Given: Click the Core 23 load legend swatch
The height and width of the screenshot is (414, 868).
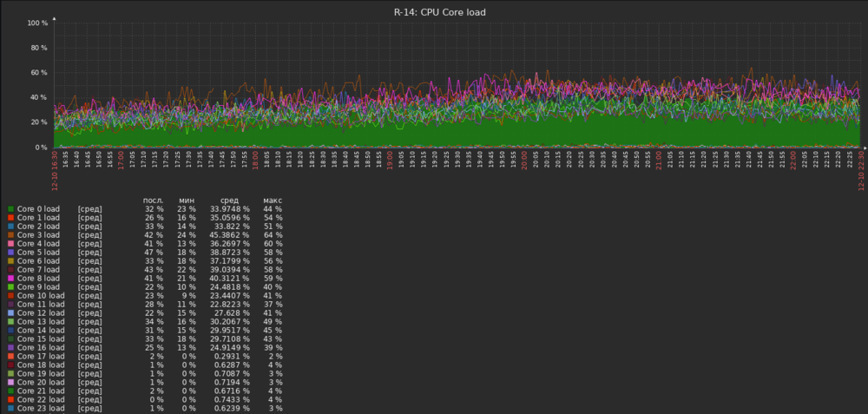Looking at the screenshot, I should [10, 409].
